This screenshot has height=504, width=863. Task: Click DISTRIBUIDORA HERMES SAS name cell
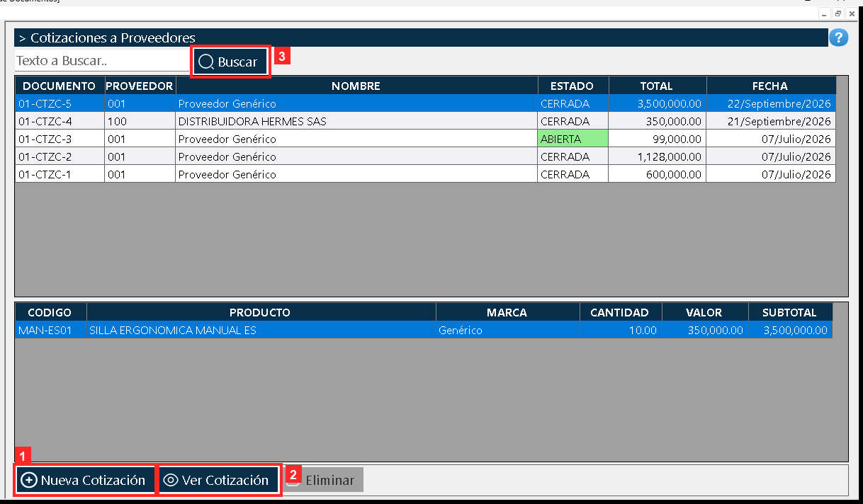coord(356,121)
